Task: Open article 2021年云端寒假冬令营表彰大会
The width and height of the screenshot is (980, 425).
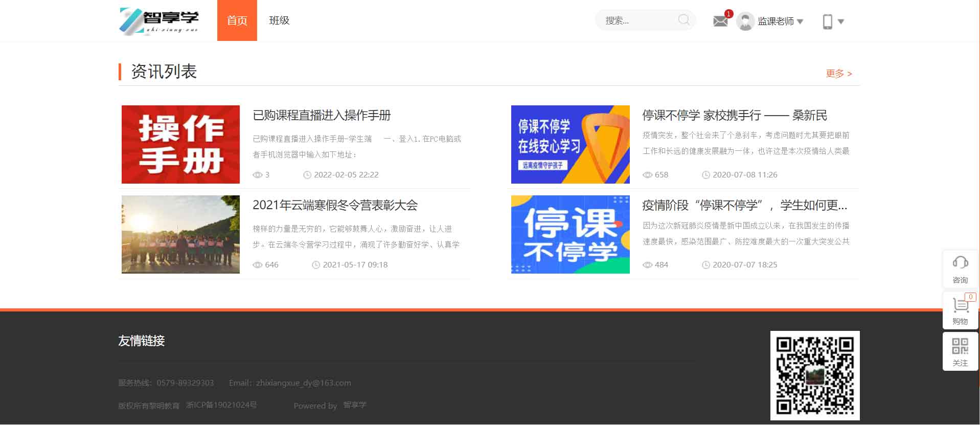Action: coord(335,206)
